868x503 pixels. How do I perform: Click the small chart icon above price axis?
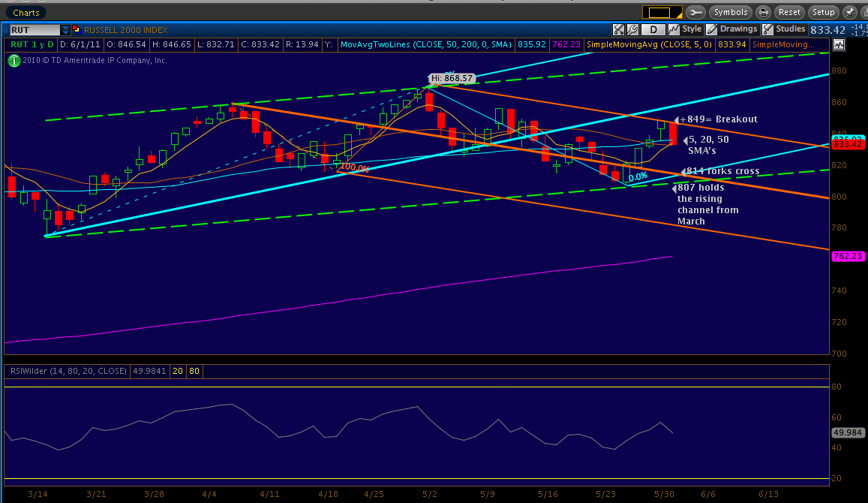838,45
